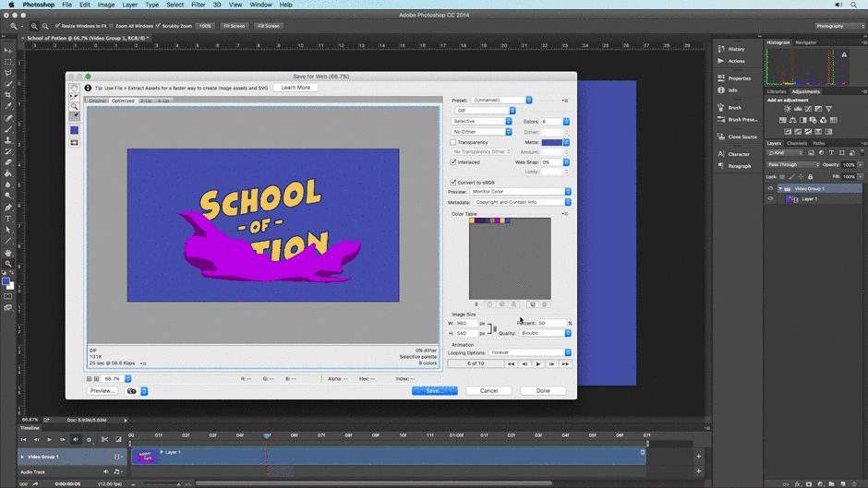Uncheck the Interlaced option

(x=453, y=162)
